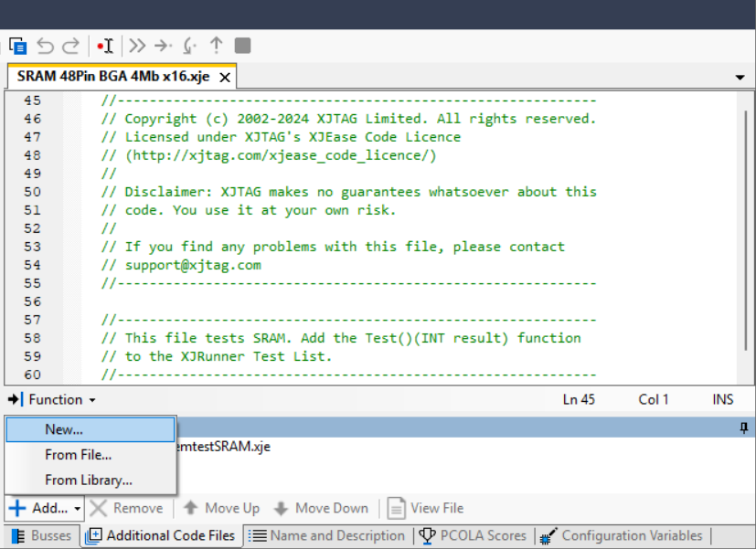756x549 pixels.
Task: Toggle the INS insert mode indicator
Action: click(722, 399)
